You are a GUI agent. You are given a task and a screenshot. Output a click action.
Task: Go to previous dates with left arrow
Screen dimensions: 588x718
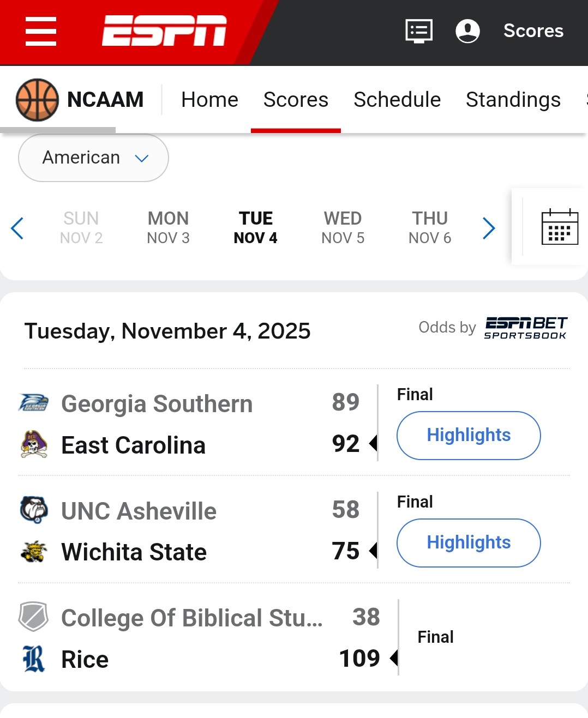pyautogui.click(x=17, y=228)
